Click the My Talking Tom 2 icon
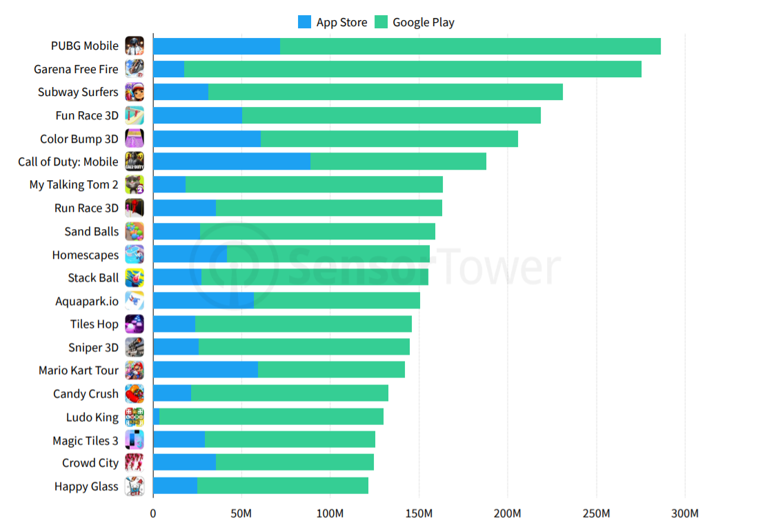Image resolution: width=776 pixels, height=532 pixels. [135, 185]
